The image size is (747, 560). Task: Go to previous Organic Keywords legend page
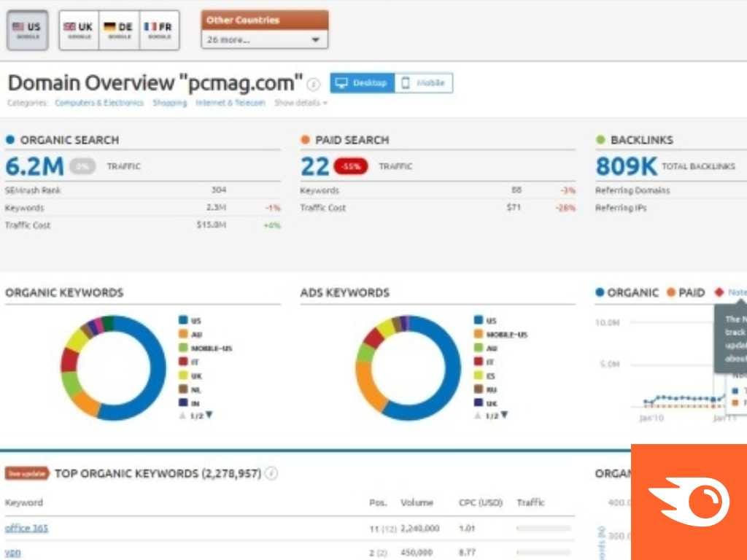[x=182, y=415]
